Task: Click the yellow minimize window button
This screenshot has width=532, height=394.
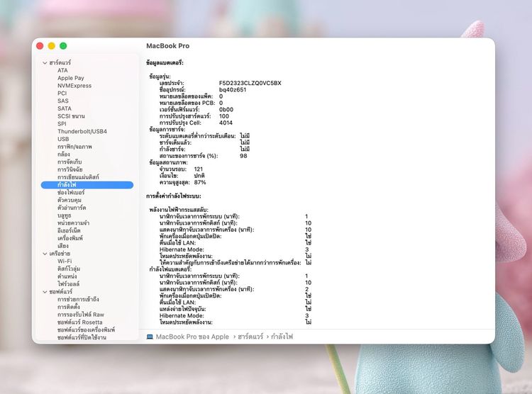Action: coord(52,46)
